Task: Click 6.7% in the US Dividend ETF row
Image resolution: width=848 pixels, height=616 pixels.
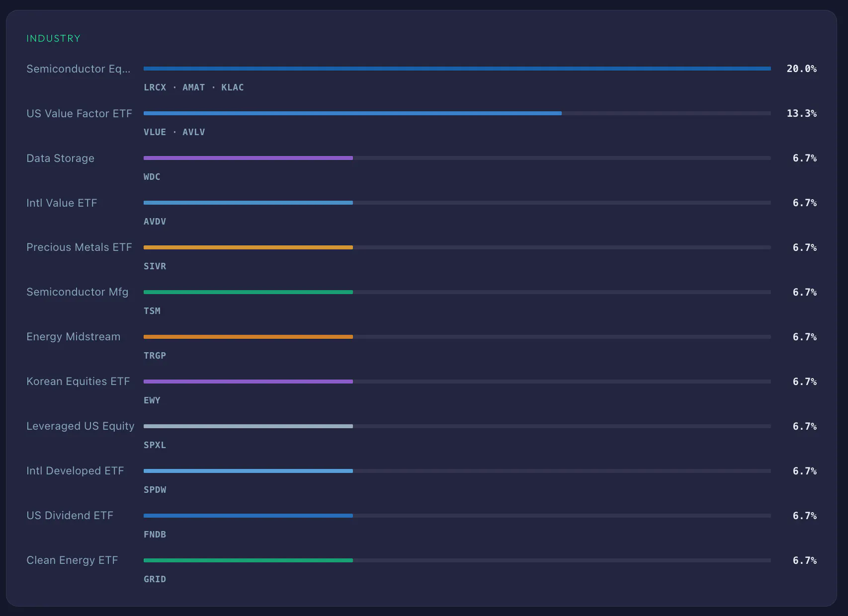Action: click(805, 516)
